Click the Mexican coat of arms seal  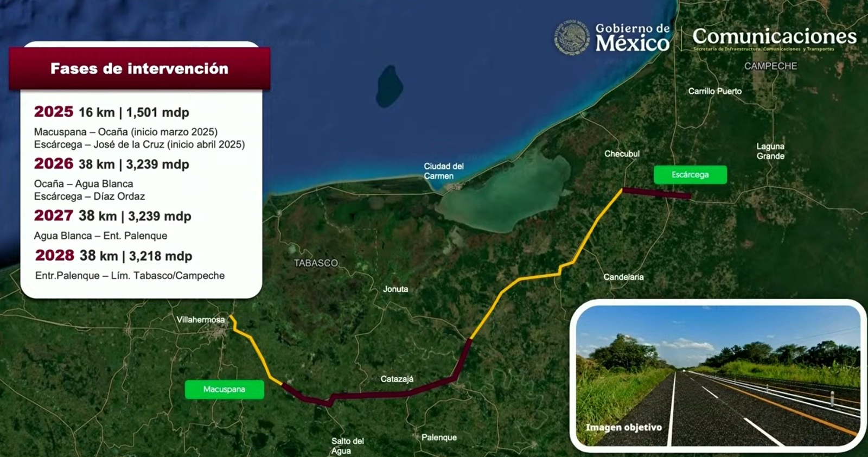point(572,38)
